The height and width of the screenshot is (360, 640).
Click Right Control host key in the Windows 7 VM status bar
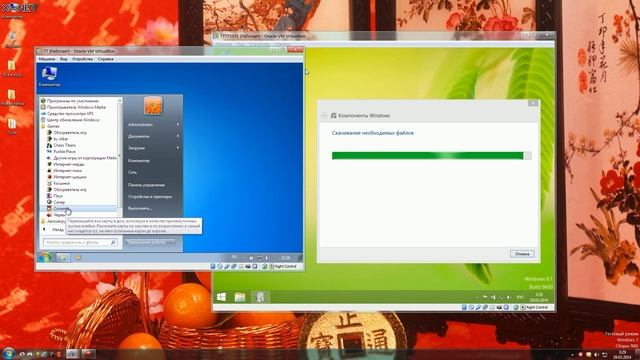(285, 267)
